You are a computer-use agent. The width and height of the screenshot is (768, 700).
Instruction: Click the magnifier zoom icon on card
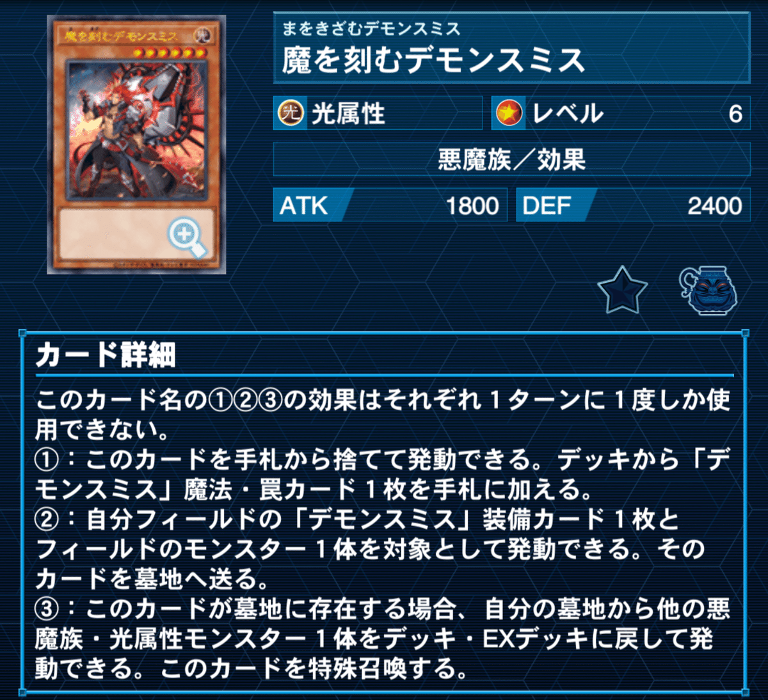click(x=187, y=237)
